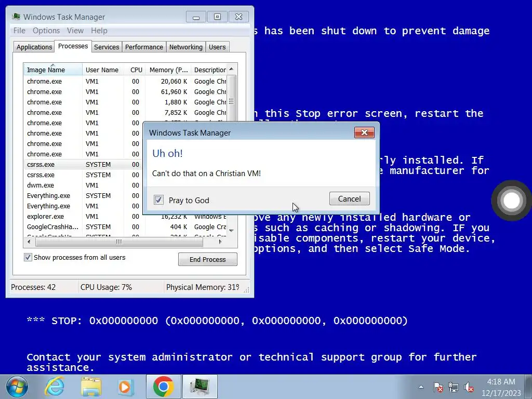Minimize the Windows Task Manager window

(x=196, y=17)
